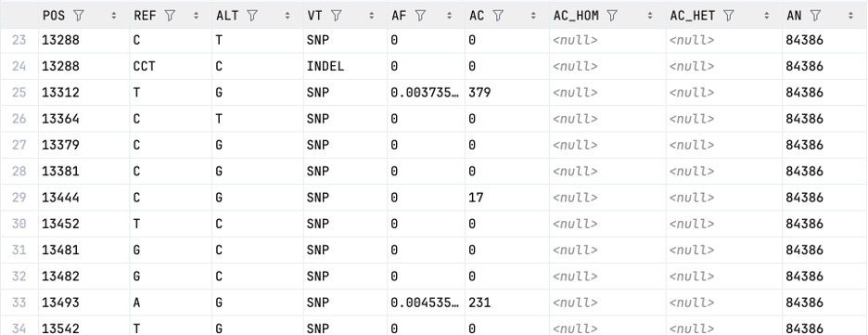Open the AC column filter icon
The height and width of the screenshot is (335, 868).
[498, 16]
